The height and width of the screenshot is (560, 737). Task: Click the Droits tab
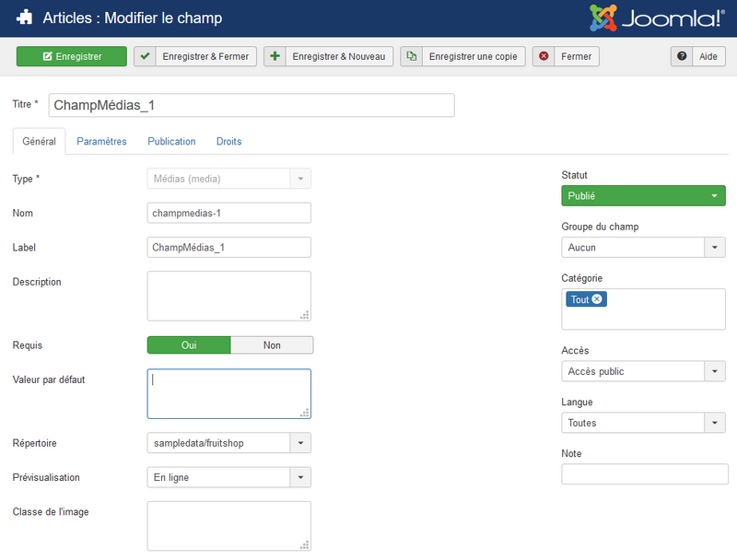click(x=228, y=141)
